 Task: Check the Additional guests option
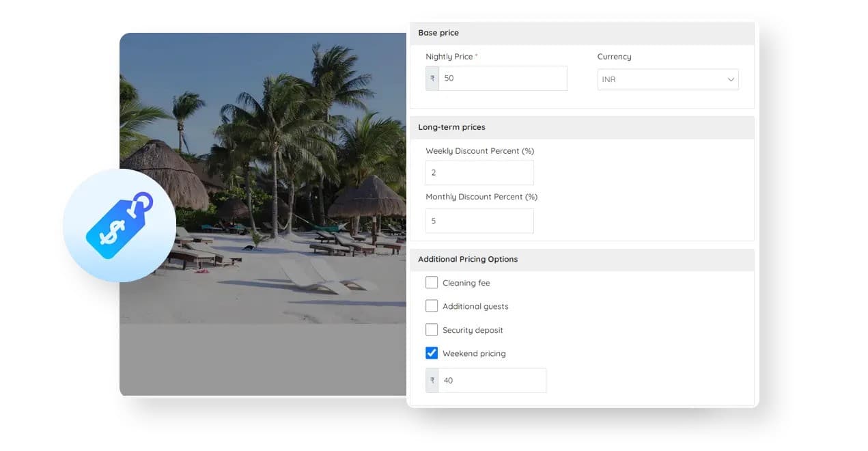pos(431,305)
